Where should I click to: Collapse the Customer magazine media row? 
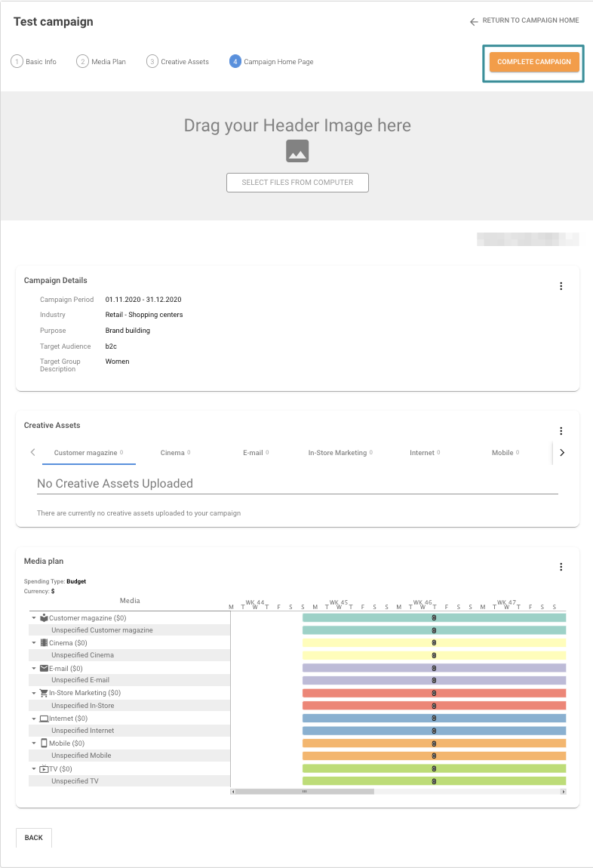point(34,617)
